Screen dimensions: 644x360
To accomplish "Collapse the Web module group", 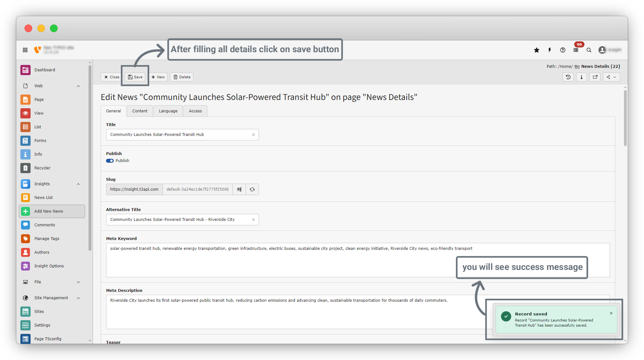I will pyautogui.click(x=78, y=86).
